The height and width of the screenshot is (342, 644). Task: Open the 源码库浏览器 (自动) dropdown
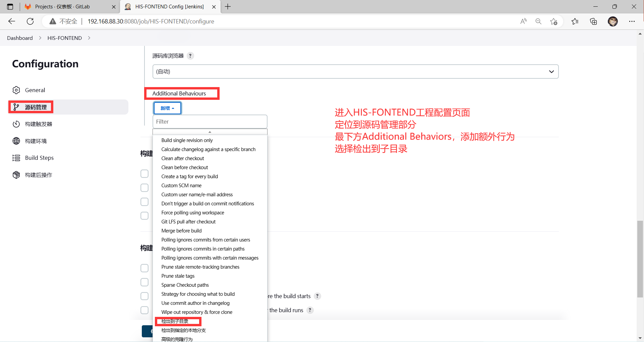pos(355,72)
